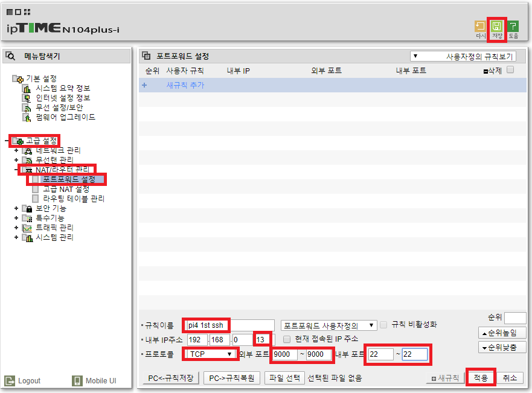Click the 순위 priority input field
The width and height of the screenshot is (532, 393).
pos(515,318)
